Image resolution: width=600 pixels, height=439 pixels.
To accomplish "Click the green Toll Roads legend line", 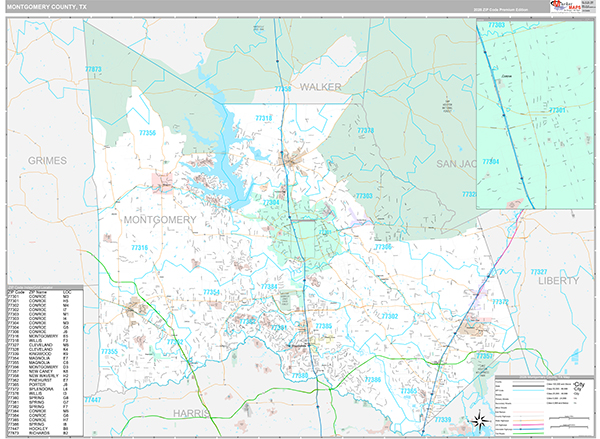I will coord(528,433).
